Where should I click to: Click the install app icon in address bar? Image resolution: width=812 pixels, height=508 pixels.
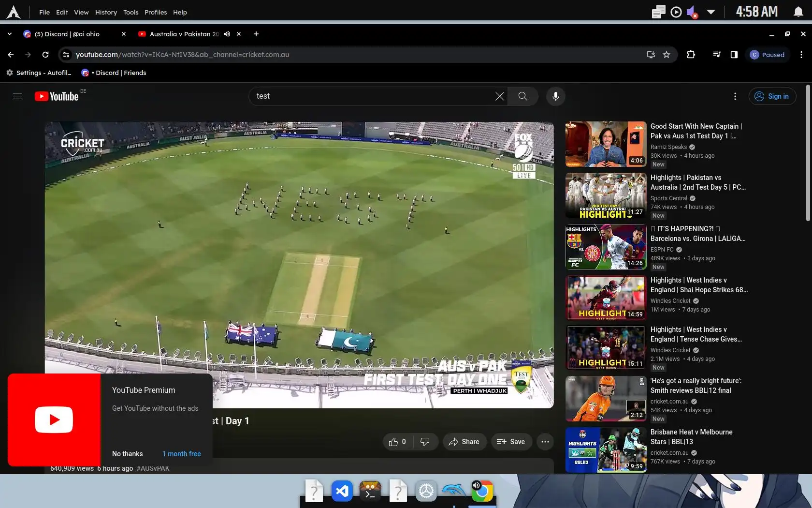click(x=651, y=55)
